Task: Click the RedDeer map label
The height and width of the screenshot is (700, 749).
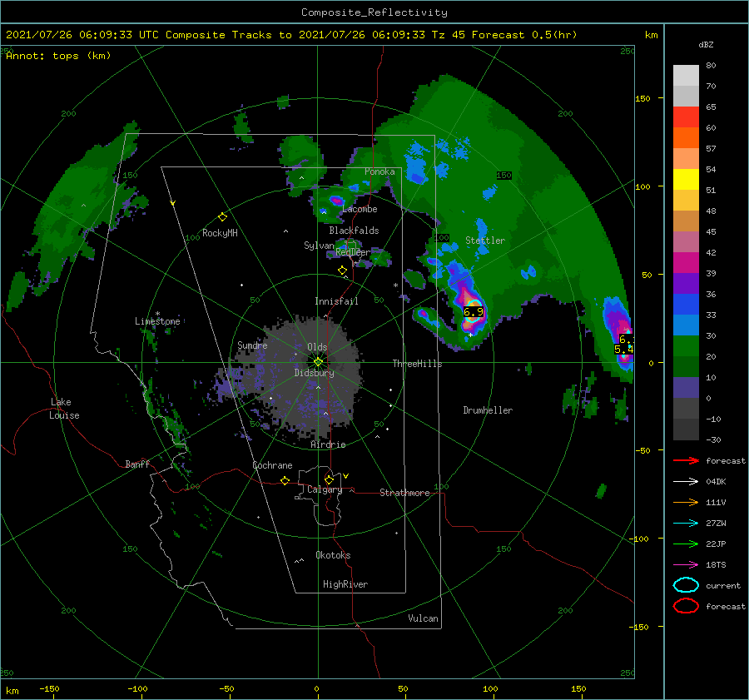Action: click(353, 252)
